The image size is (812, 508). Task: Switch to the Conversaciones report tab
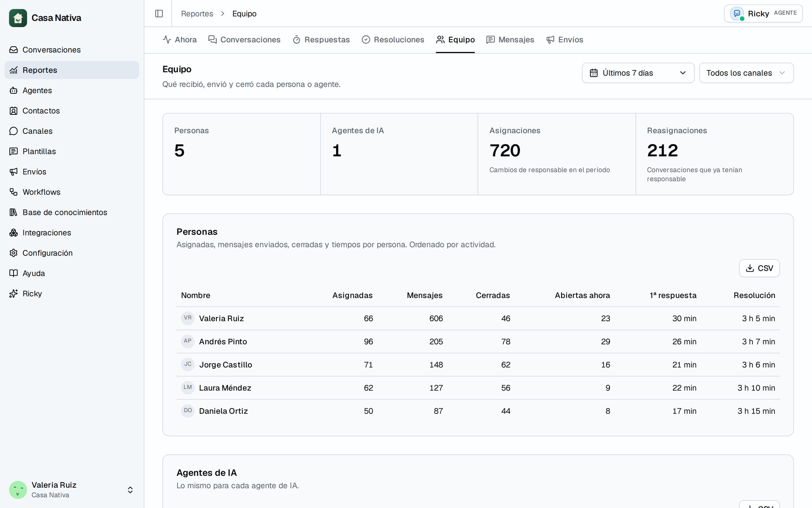tap(244, 40)
